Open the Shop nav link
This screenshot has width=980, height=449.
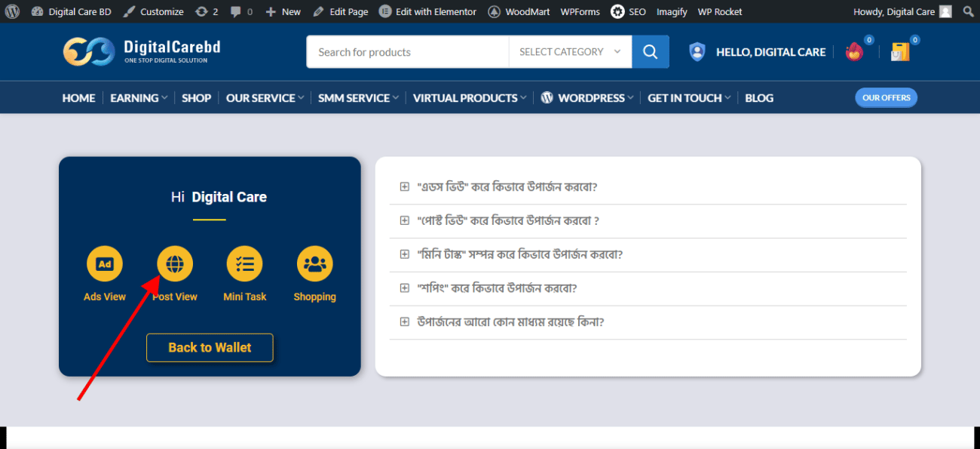196,98
